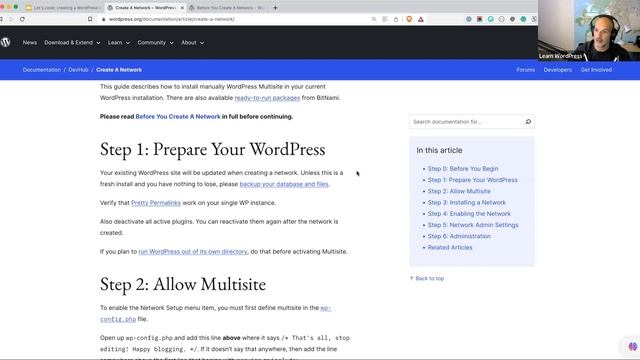The image size is (640, 360).
Task: Jump to Step 1: Prepare Your WordPress in sidebar
Action: pyautogui.click(x=472, y=180)
